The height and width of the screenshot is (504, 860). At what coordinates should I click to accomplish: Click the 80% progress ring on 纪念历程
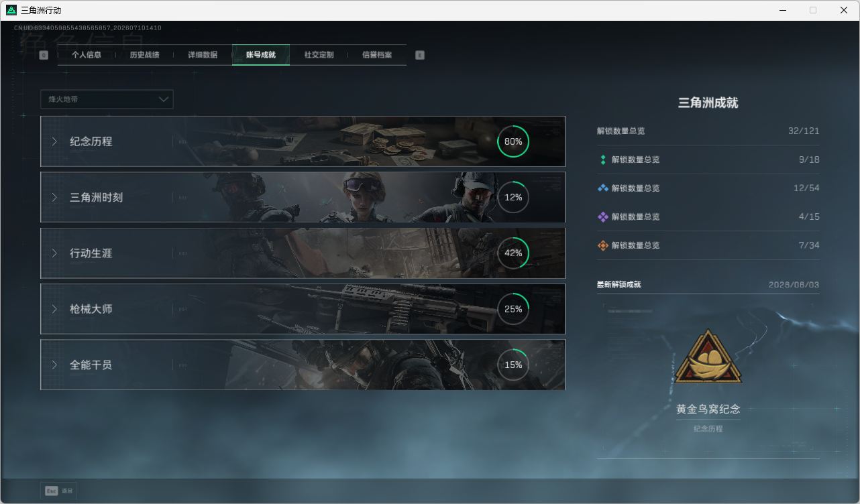(513, 141)
